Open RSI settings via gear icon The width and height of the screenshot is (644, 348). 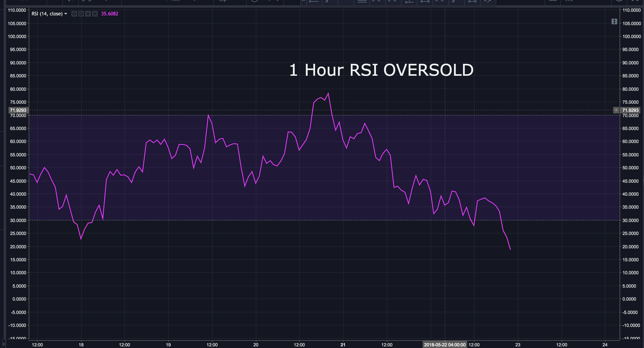(x=81, y=14)
